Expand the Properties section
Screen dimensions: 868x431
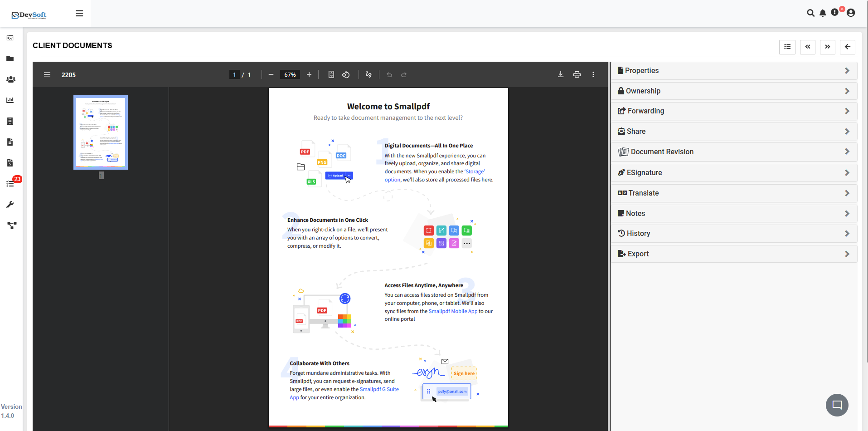[x=734, y=70]
